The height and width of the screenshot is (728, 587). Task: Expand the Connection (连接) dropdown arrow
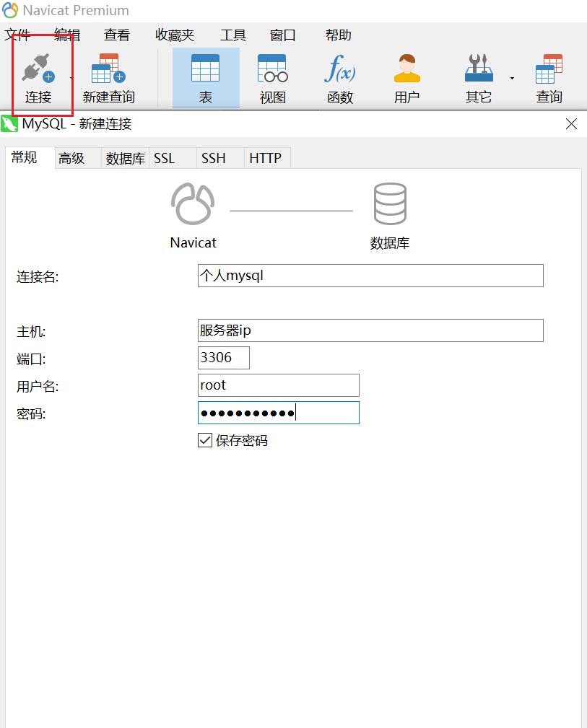click(71, 78)
